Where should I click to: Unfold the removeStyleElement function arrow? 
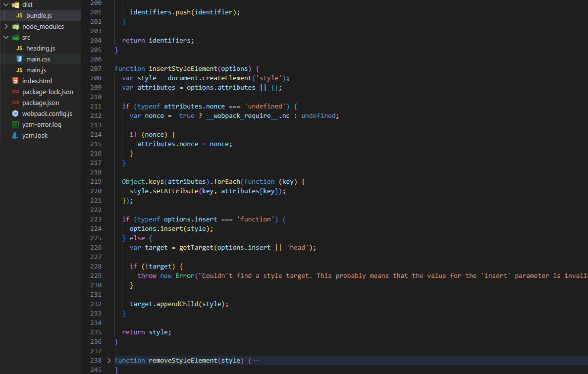pyautogui.click(x=109, y=361)
